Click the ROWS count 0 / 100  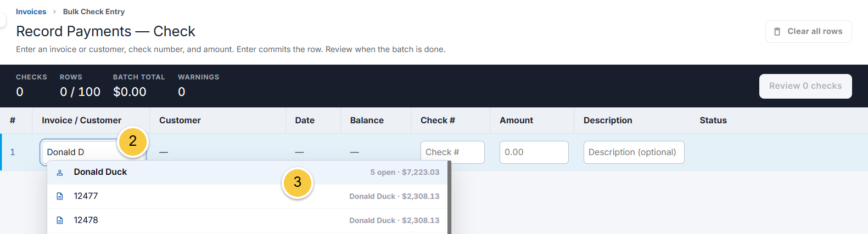click(x=80, y=92)
